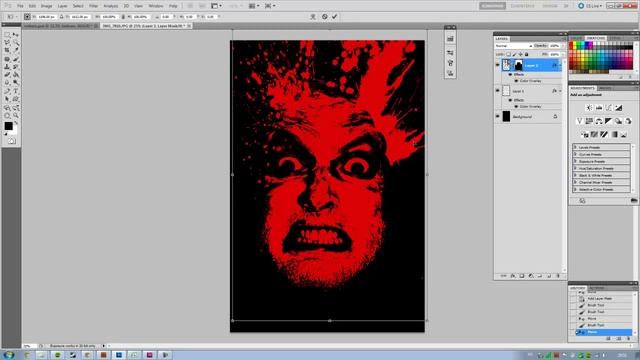The height and width of the screenshot is (360, 640).
Task: Open CS Live services button
Action: [590, 6]
